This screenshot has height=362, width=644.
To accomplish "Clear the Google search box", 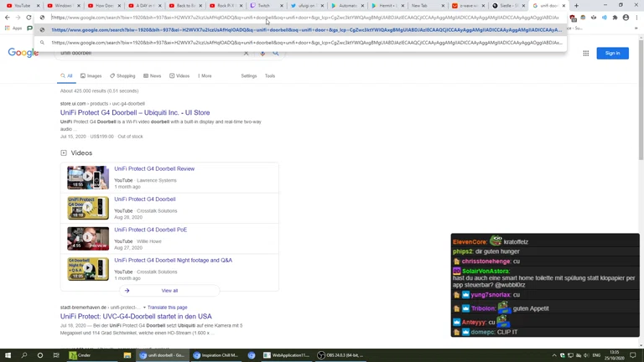I will 246,54.
